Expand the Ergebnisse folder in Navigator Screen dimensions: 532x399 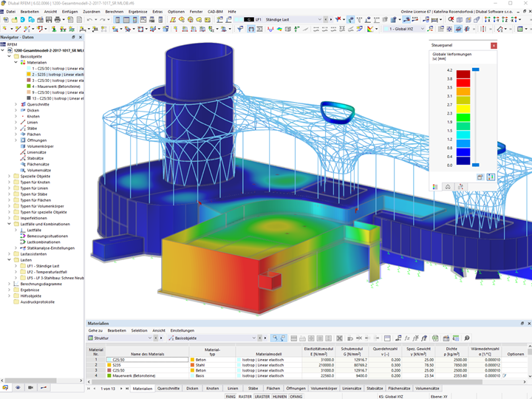(x=9, y=290)
